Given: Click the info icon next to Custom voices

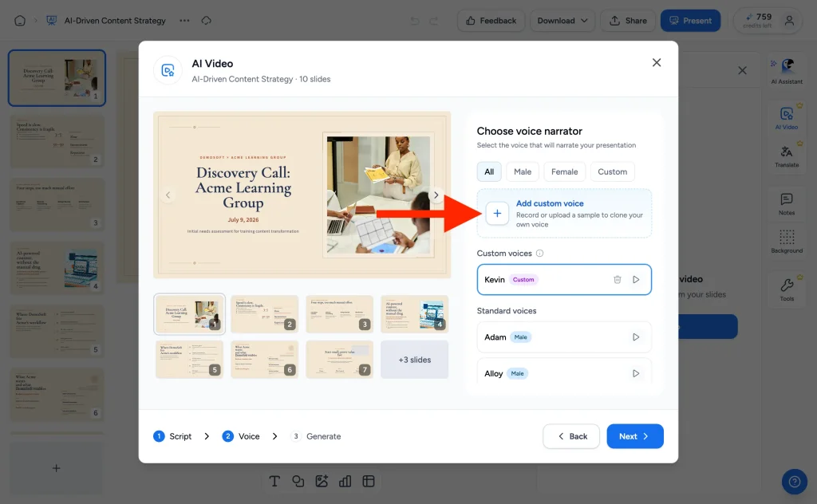Looking at the screenshot, I should pyautogui.click(x=540, y=253).
